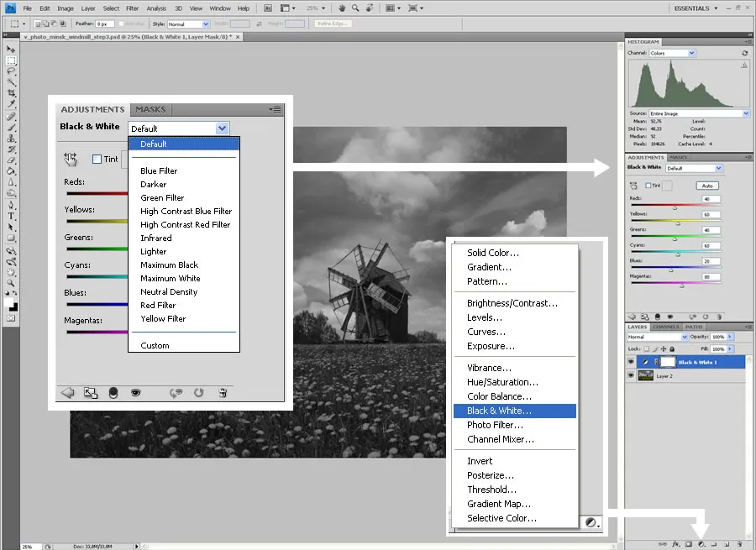Open the Opacity slider arrow in Layers panel
The width and height of the screenshot is (756, 550).
(x=729, y=337)
